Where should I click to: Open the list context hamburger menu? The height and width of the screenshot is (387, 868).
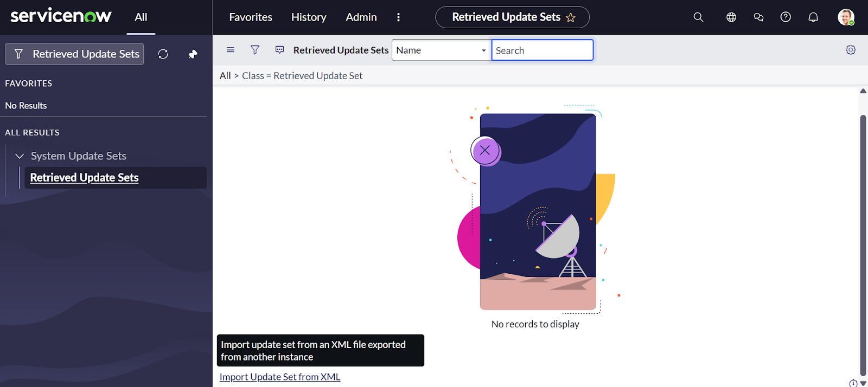tap(231, 50)
